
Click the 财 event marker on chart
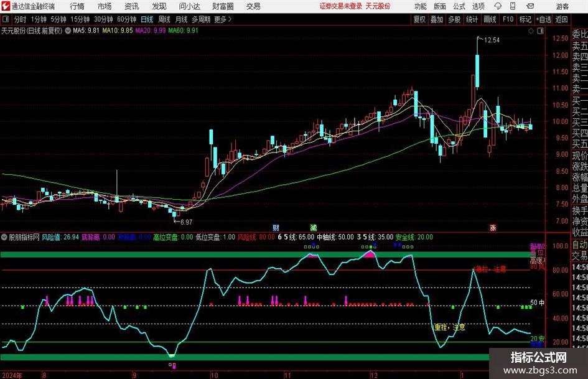click(x=276, y=227)
